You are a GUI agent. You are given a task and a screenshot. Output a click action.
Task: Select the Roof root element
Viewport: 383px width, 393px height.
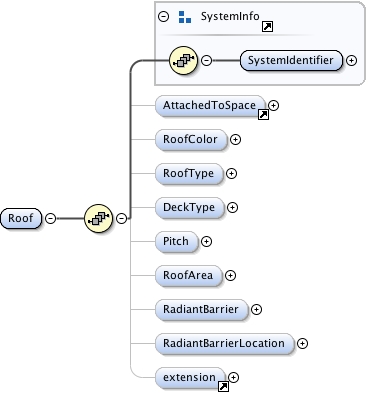[x=21, y=218]
